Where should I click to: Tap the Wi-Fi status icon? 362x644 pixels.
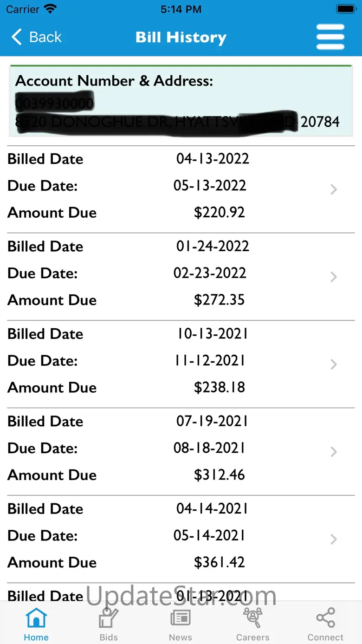coord(50,9)
